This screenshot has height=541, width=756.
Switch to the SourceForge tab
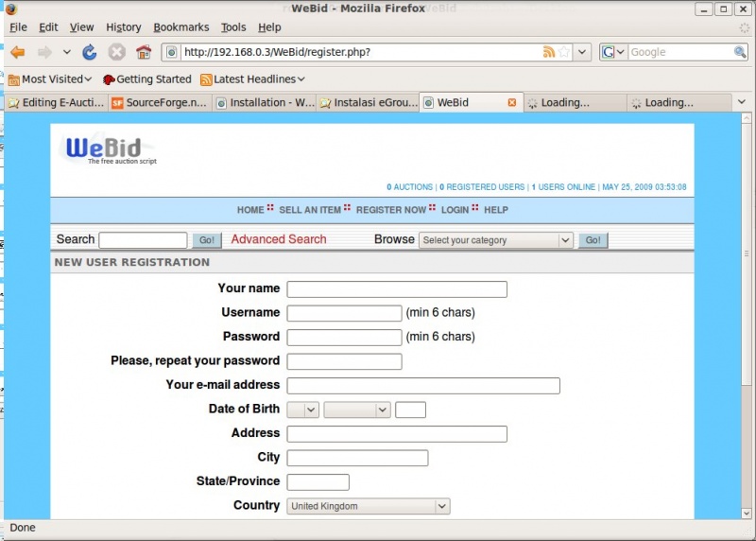[156, 102]
